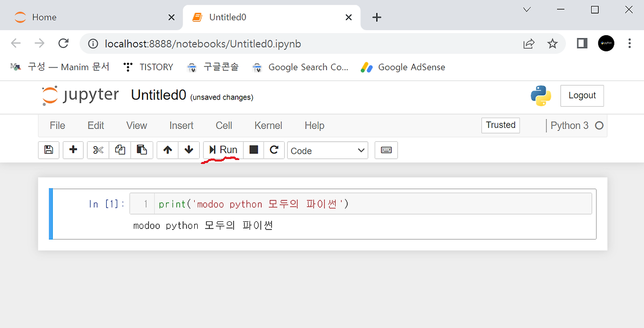
Task: Bookmark this page with star icon
Action: coord(552,44)
